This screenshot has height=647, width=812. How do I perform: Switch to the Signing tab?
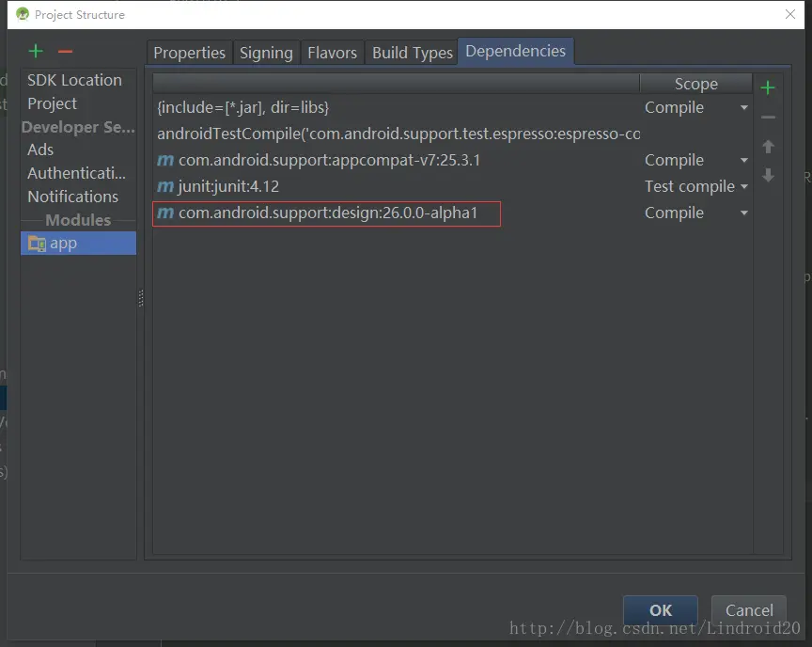[266, 53]
